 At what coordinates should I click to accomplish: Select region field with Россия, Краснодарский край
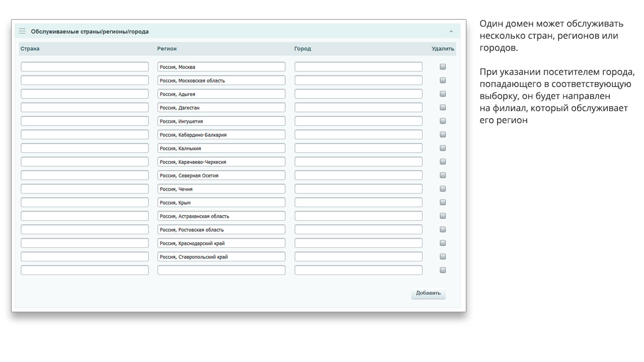221,243
